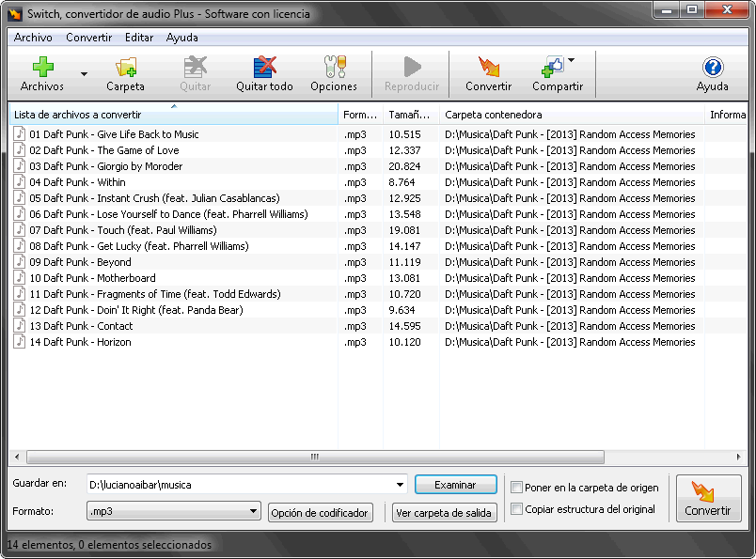The height and width of the screenshot is (559, 756).
Task: Click the Quitar remove icon
Action: tap(196, 67)
